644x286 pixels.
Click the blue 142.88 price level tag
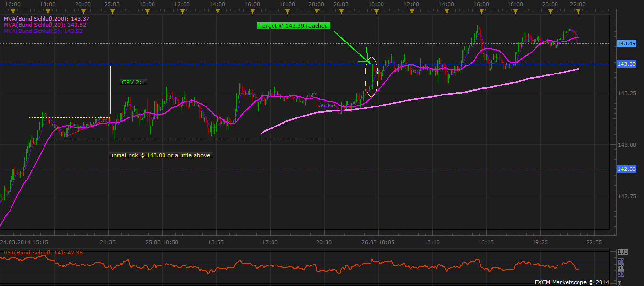tap(626, 169)
